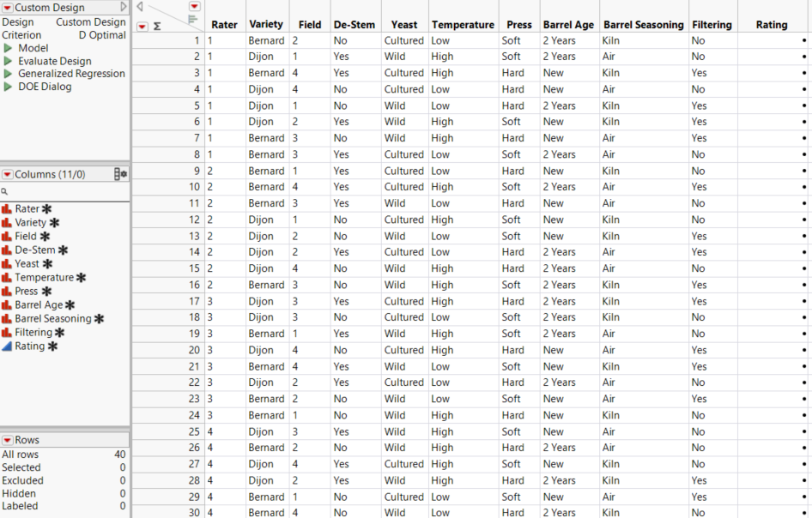The image size is (812, 518).
Task: Click the red nominal modeling icon beside Rater
Action: coord(8,209)
